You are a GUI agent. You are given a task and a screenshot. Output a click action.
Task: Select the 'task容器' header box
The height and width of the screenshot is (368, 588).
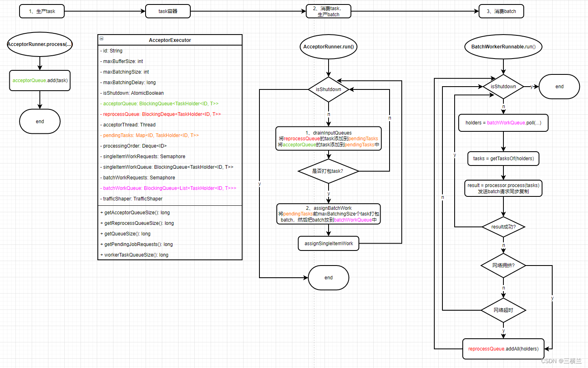click(x=168, y=11)
